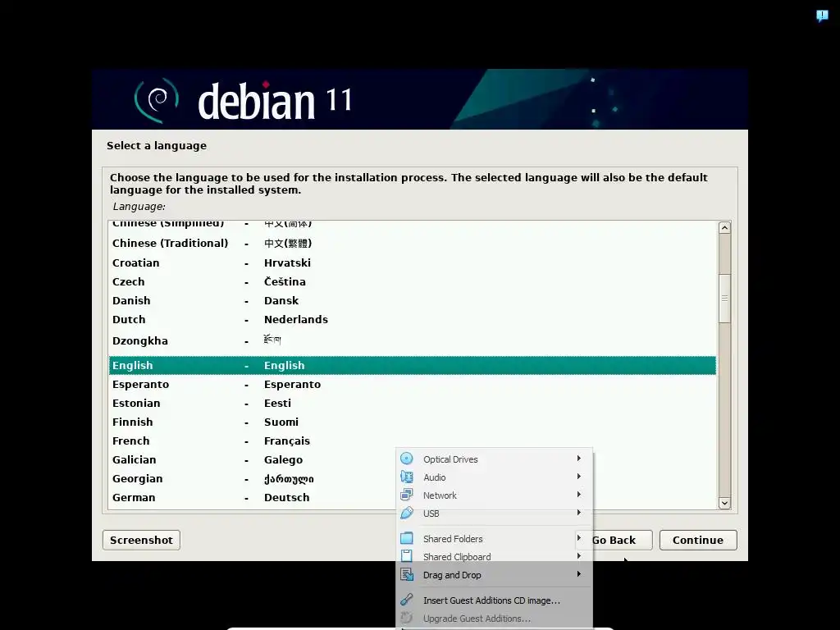Select Esperanto language
Image resolution: width=840 pixels, height=630 pixels.
(413, 384)
